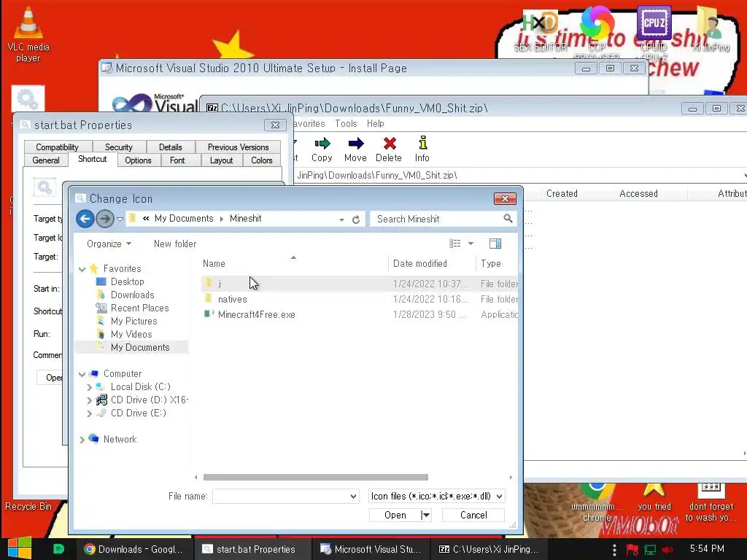Click the Forward arrow in Change Icon dialog
This screenshot has height=560, width=747.
coord(105,219)
